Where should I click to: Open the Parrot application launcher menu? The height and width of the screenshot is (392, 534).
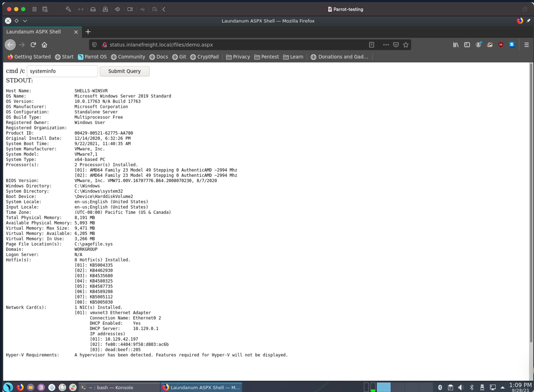point(8,387)
